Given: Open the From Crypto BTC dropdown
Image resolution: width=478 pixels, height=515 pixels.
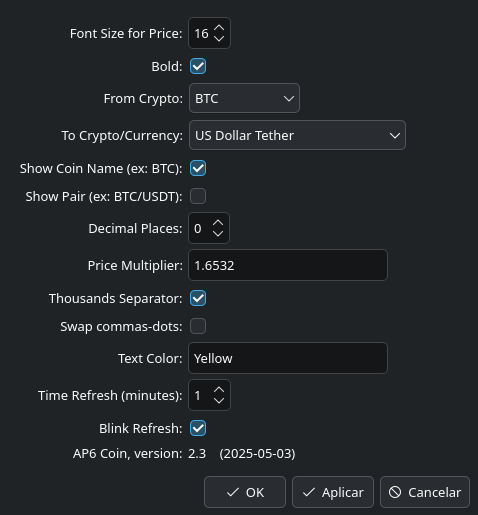Looking at the screenshot, I should 244,98.
